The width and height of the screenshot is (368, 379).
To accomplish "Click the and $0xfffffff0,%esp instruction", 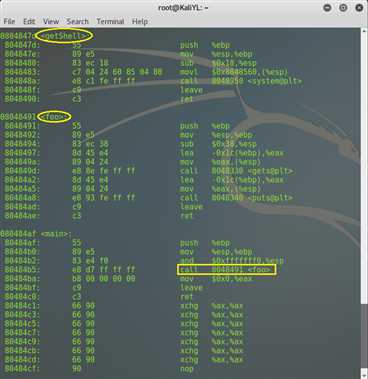I will [x=232, y=261].
